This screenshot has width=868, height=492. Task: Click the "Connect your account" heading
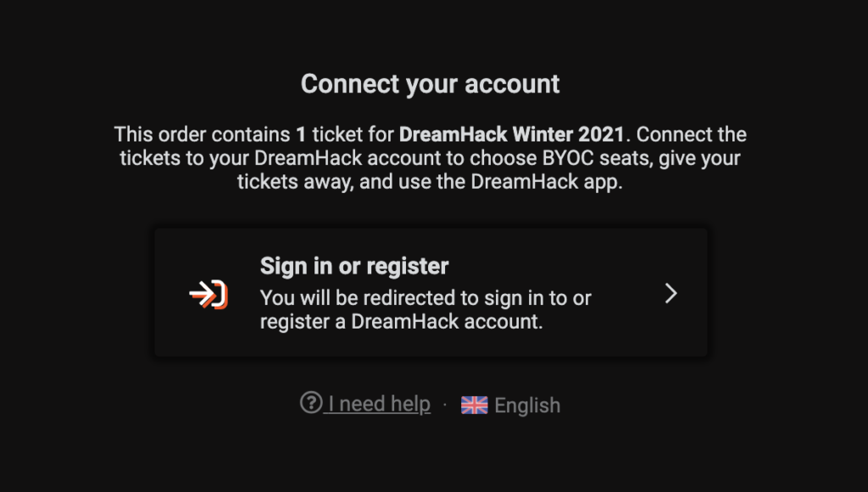[430, 84]
